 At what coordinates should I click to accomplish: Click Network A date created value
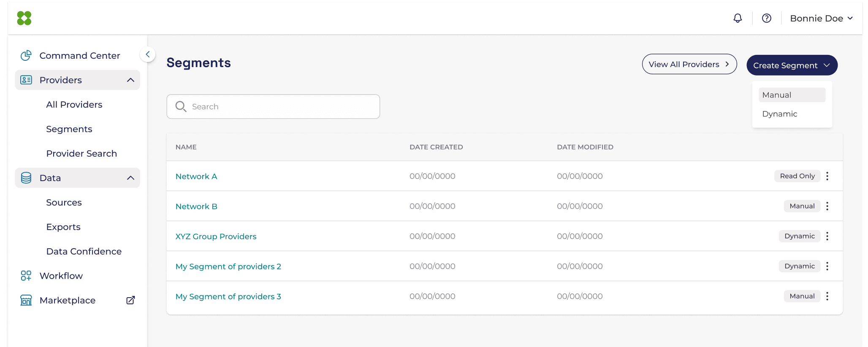[x=432, y=176]
